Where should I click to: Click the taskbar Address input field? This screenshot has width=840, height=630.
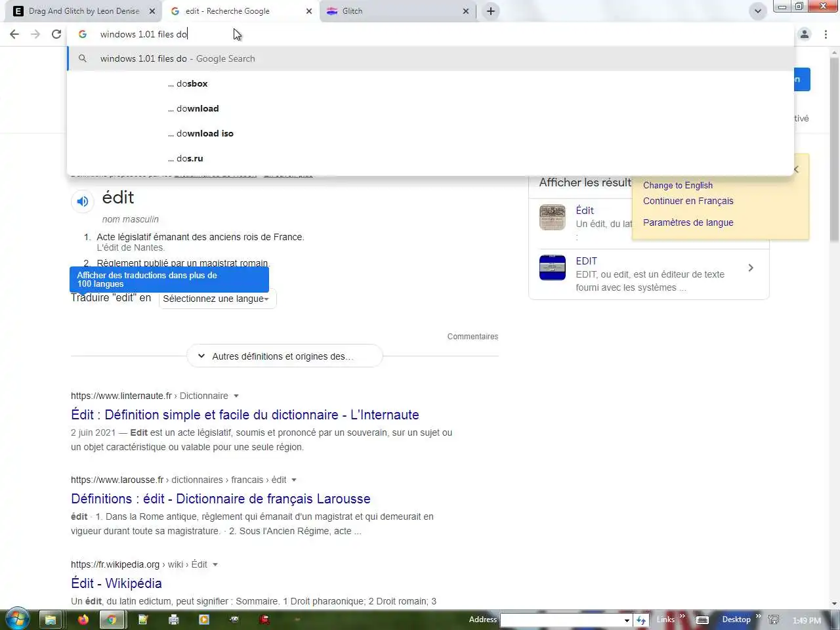click(561, 620)
